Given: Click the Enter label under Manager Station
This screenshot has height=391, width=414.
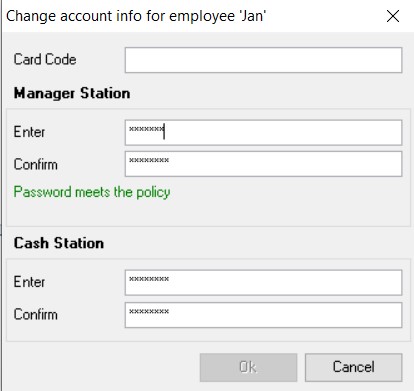Looking at the screenshot, I should coord(29,132).
